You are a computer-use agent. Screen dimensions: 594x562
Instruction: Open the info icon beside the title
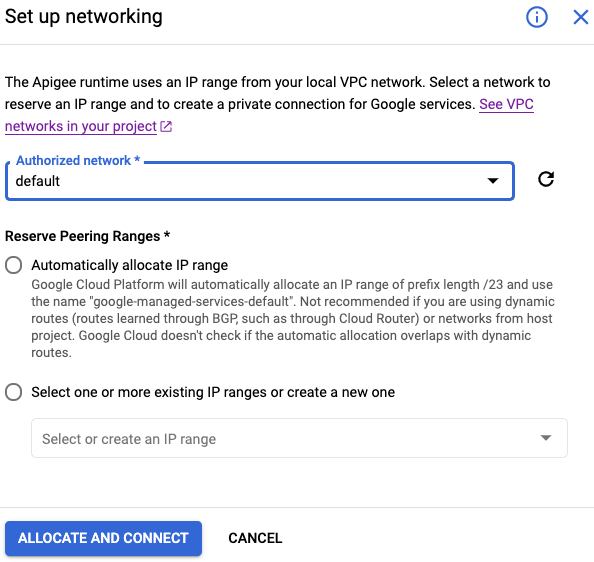pos(536,17)
